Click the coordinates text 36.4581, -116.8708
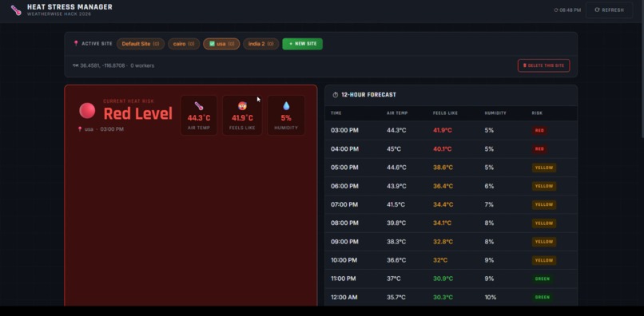The width and height of the screenshot is (644, 316). click(x=103, y=65)
